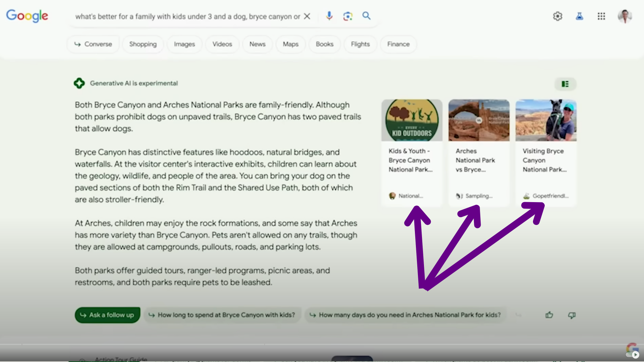The image size is (644, 362).
Task: Open the settings gear icon
Action: 557,16
